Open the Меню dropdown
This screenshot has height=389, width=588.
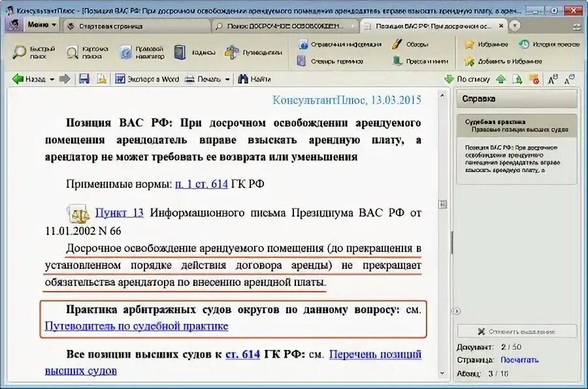pyautogui.click(x=42, y=25)
